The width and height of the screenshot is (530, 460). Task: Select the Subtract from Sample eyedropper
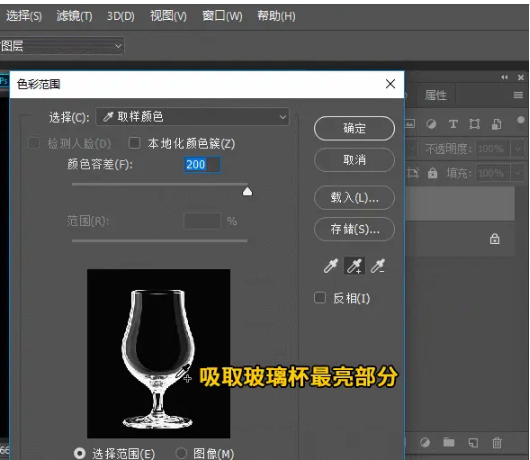[x=378, y=266]
